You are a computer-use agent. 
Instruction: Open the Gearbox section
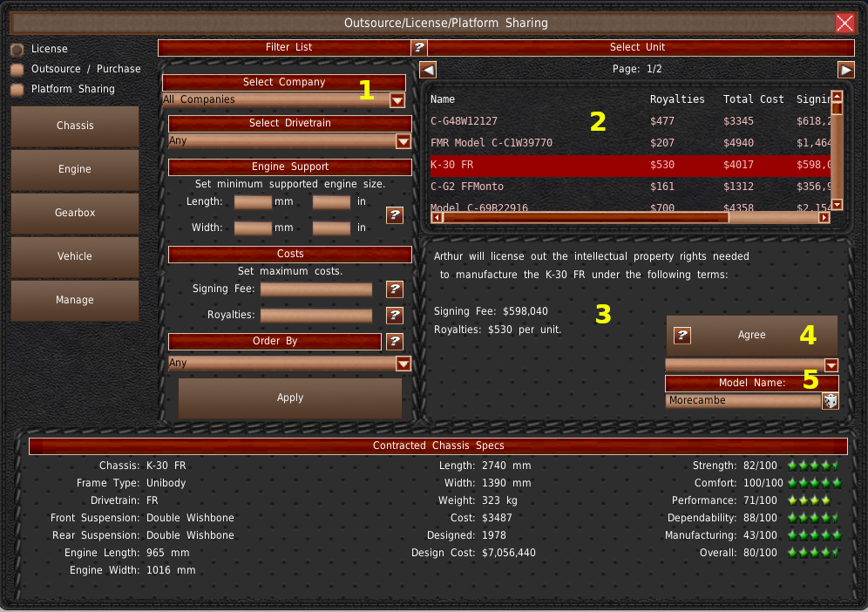(75, 214)
